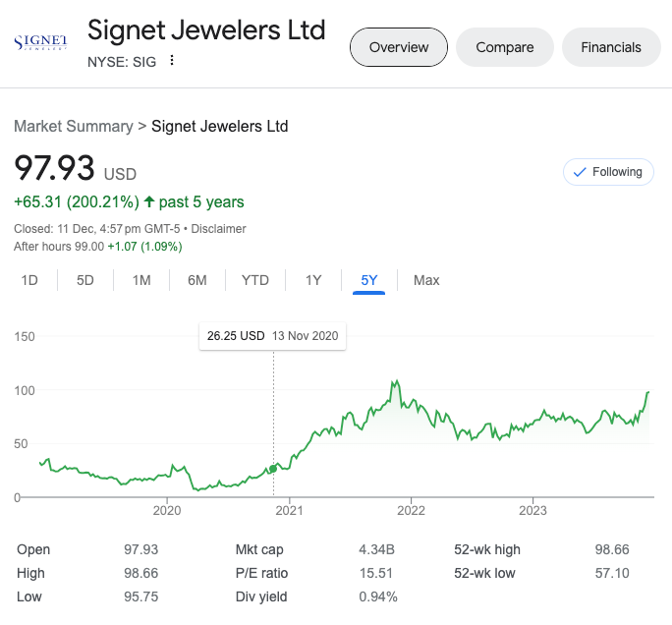Select the YTD time range

[x=255, y=280]
